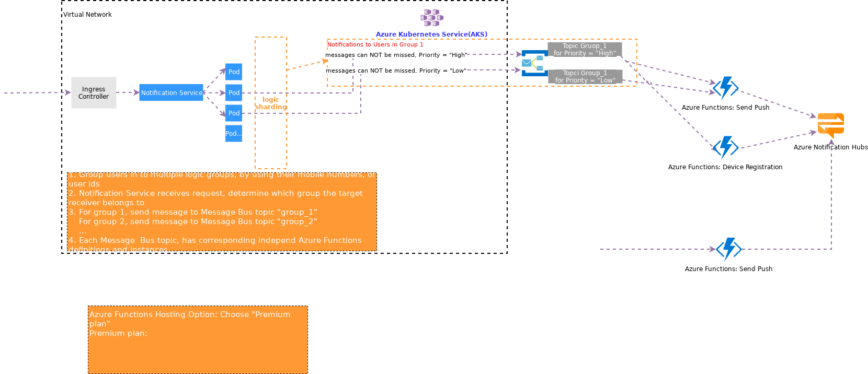Select the bottom Azure Functions Send Push icon
Image resolution: width=868 pixels, height=374 pixels.
[729, 249]
